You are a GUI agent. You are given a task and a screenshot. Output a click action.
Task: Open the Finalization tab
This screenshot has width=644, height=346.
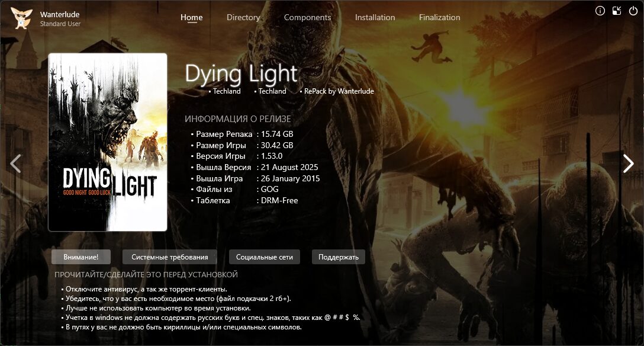pyautogui.click(x=439, y=17)
